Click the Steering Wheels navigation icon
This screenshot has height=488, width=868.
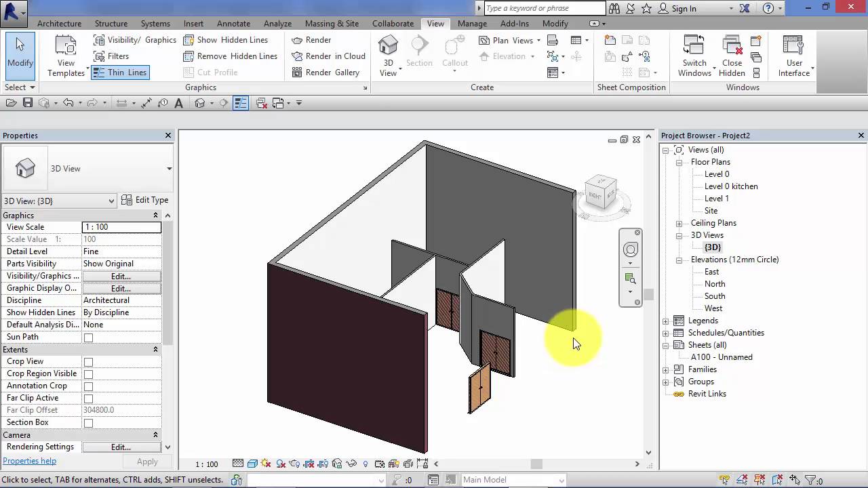pos(631,249)
